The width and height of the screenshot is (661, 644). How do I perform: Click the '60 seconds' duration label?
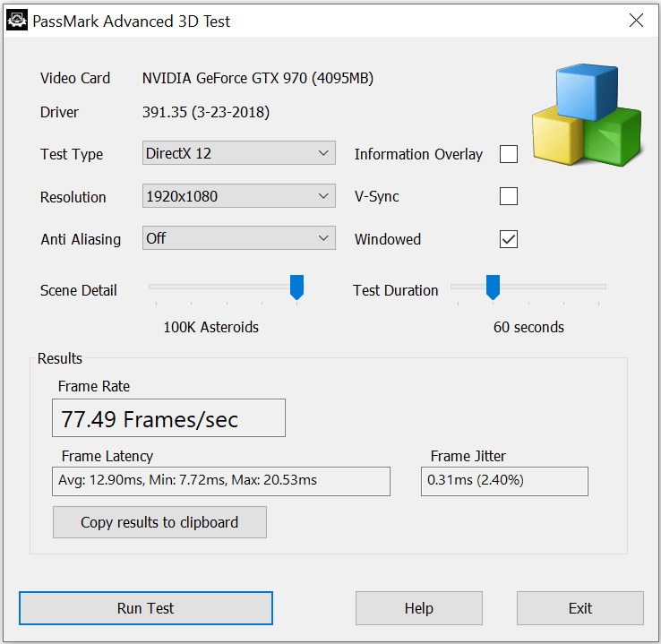pos(528,327)
